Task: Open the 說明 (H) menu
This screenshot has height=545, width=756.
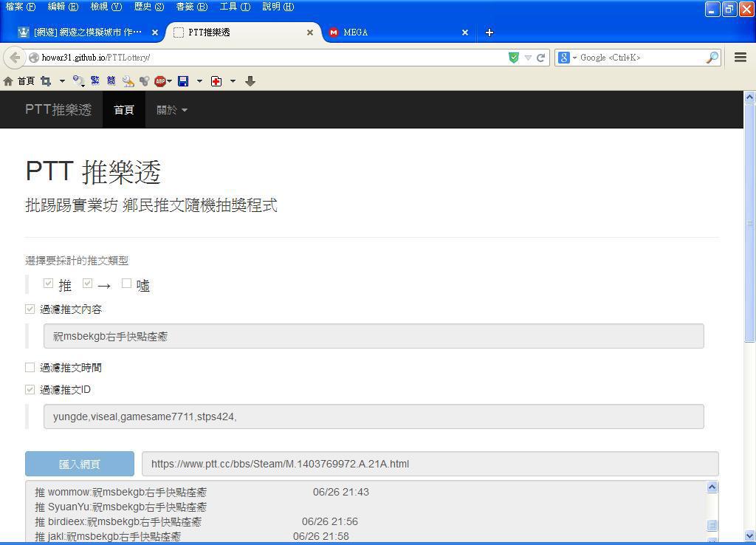Action: pos(278,7)
